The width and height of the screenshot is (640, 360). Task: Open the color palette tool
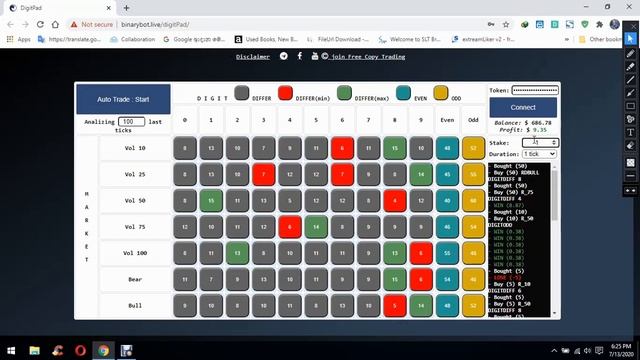click(x=631, y=119)
